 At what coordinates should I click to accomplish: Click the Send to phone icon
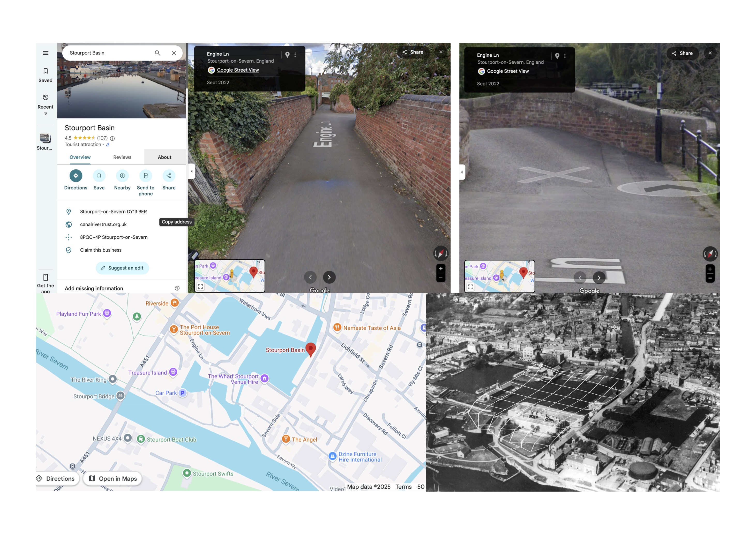tap(146, 176)
